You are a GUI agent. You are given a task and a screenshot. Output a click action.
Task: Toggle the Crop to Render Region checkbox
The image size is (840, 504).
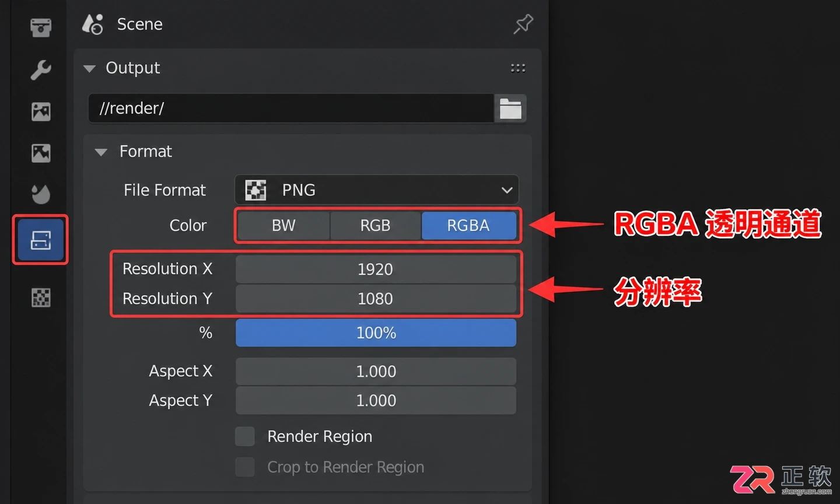tap(245, 467)
